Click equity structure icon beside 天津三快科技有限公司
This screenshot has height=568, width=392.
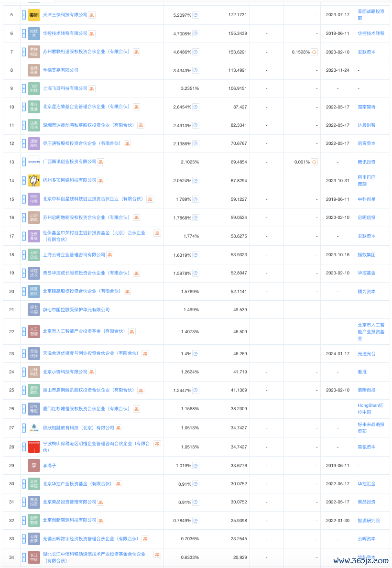tap(92, 15)
